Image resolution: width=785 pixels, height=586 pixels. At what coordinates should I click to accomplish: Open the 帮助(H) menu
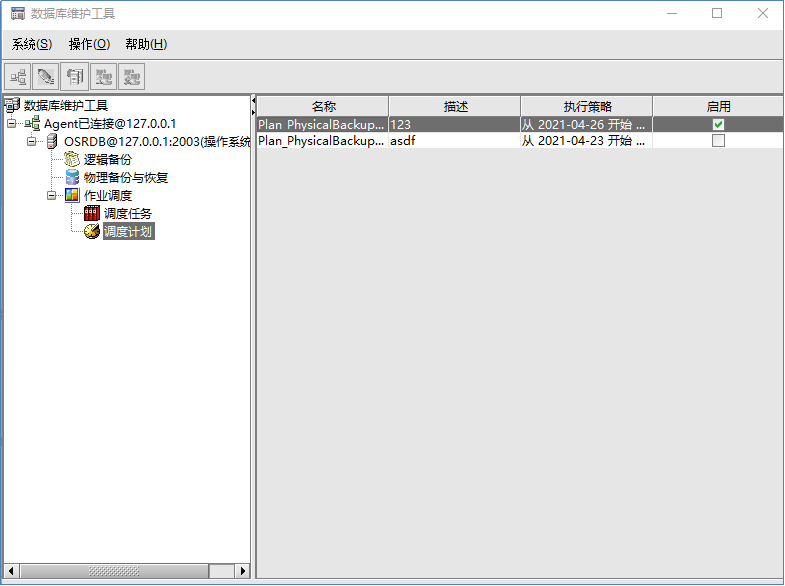146,45
